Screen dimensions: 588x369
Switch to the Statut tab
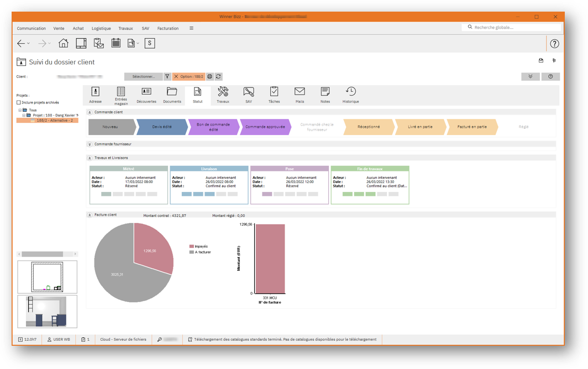[x=197, y=94]
